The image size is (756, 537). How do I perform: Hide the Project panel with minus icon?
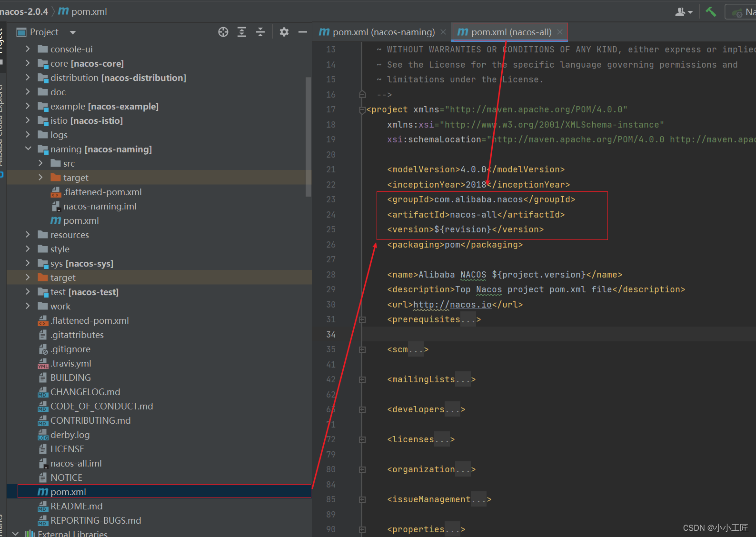[303, 32]
